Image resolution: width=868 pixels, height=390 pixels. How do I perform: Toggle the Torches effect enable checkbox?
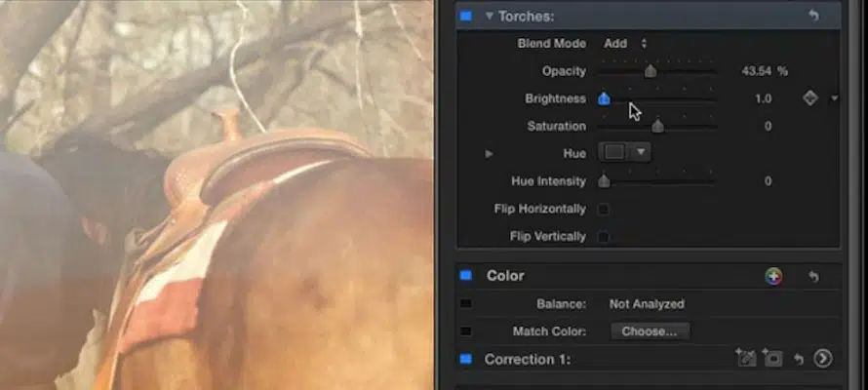[465, 16]
